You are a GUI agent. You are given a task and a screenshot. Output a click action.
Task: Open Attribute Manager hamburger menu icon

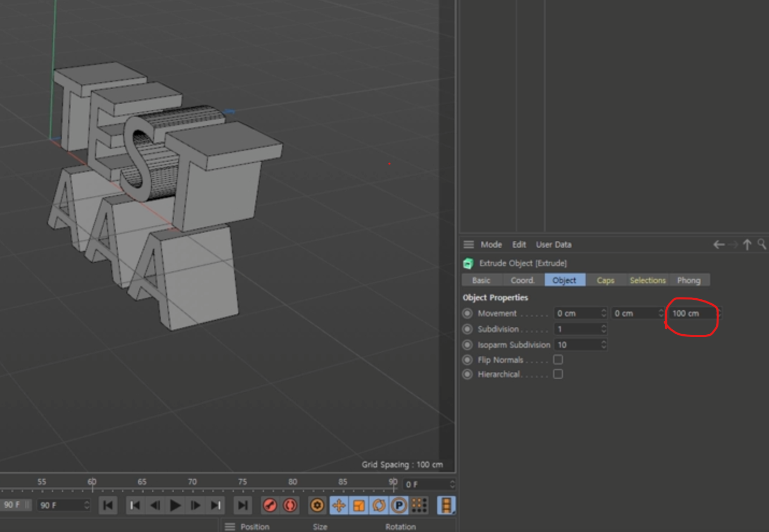[469, 245]
